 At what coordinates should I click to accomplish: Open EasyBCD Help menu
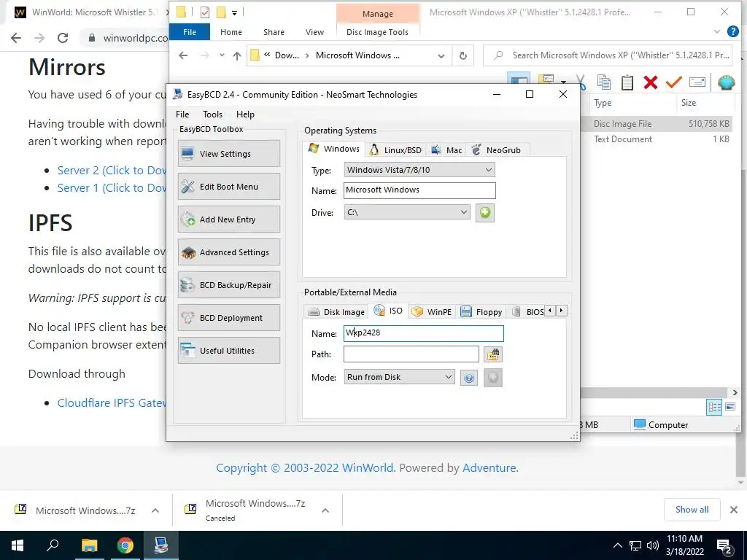245,114
